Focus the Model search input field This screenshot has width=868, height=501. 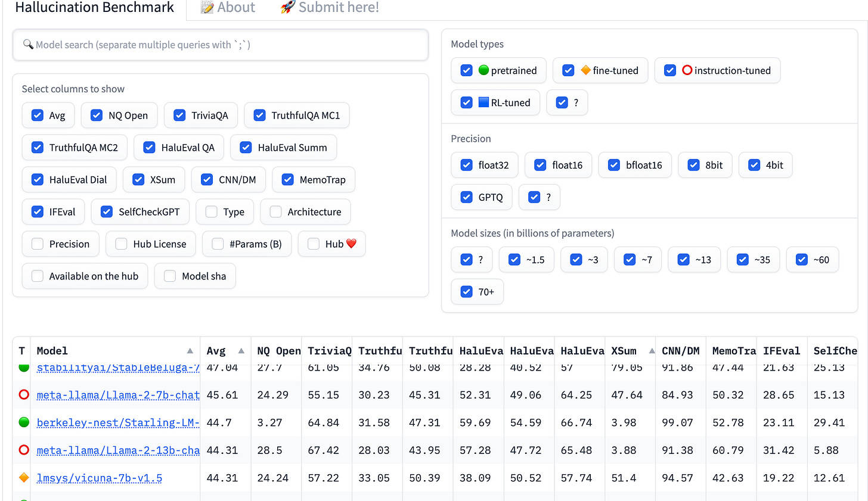[221, 45]
